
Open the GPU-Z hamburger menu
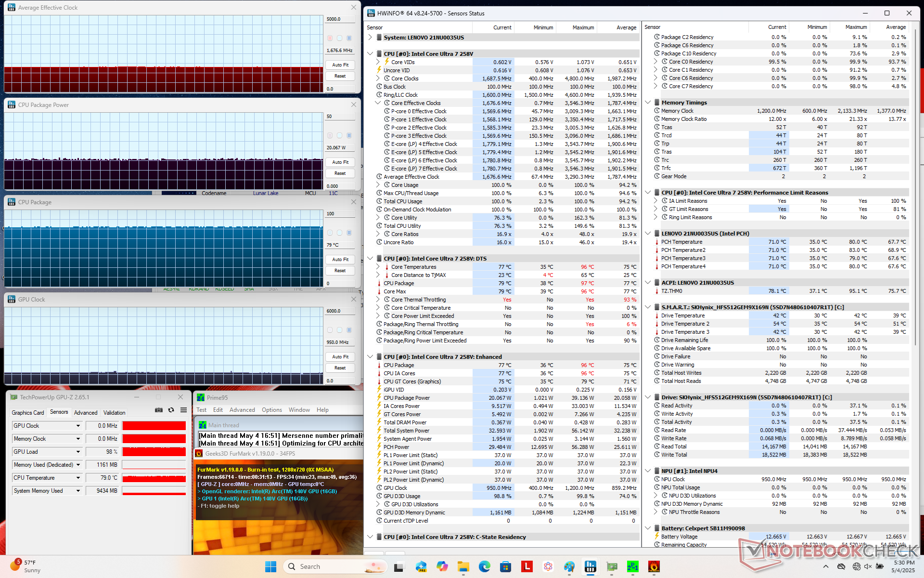click(x=183, y=410)
